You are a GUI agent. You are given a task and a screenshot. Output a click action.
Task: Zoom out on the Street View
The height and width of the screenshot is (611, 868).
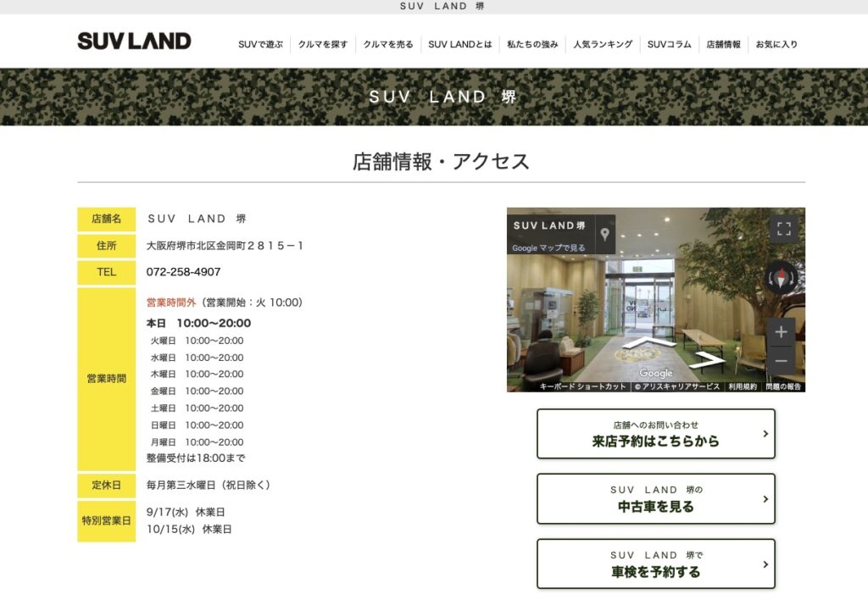pos(781,361)
